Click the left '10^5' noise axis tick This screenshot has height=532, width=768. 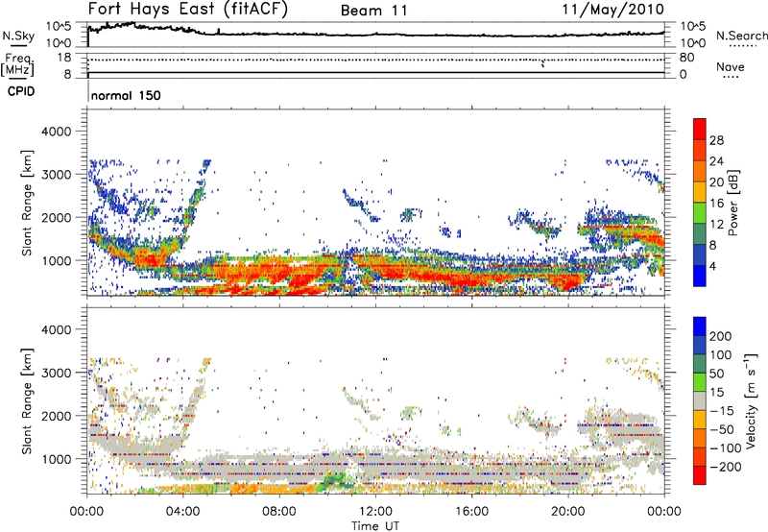(59, 27)
